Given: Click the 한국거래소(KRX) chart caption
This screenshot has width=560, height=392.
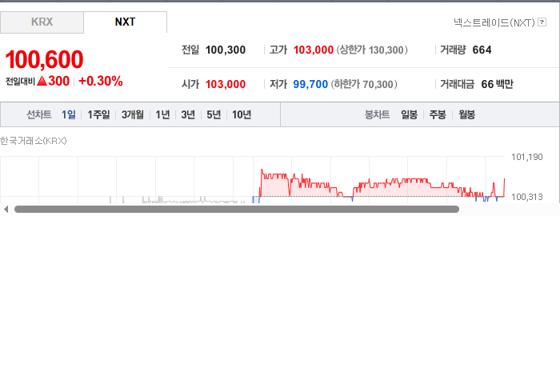Looking at the screenshot, I should (x=34, y=141).
